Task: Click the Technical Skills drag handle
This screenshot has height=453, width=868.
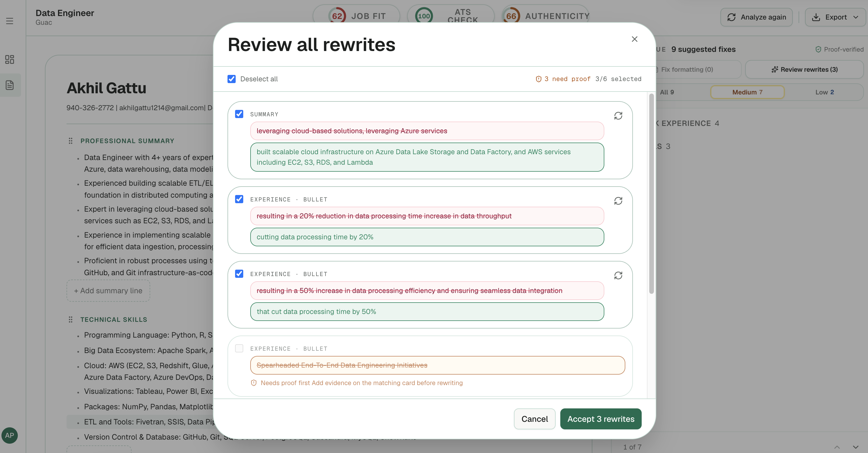Action: tap(70, 319)
